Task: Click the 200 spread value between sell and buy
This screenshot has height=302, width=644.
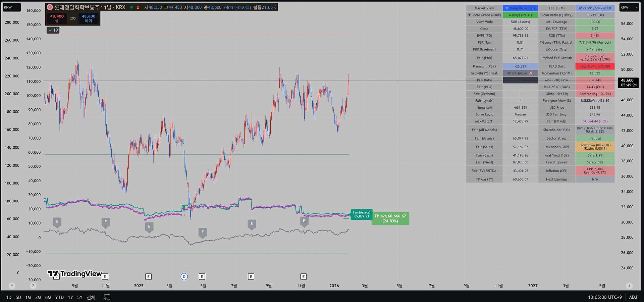Action: click(73, 18)
